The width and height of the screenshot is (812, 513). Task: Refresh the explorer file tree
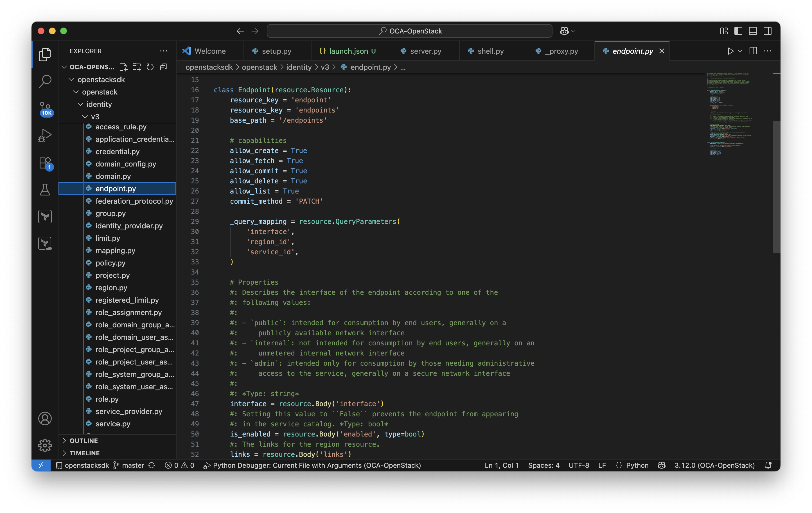pyautogui.click(x=150, y=67)
